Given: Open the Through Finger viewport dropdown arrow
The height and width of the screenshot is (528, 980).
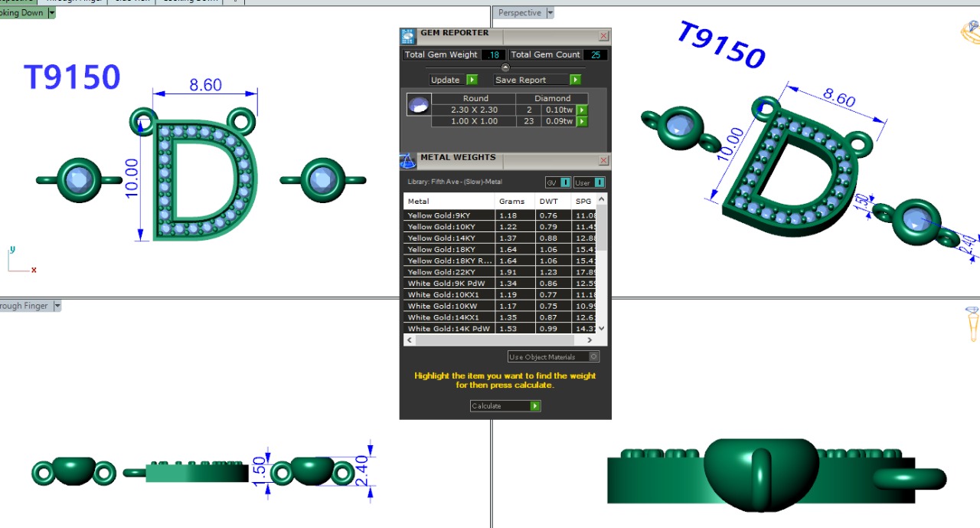Looking at the screenshot, I should point(57,306).
